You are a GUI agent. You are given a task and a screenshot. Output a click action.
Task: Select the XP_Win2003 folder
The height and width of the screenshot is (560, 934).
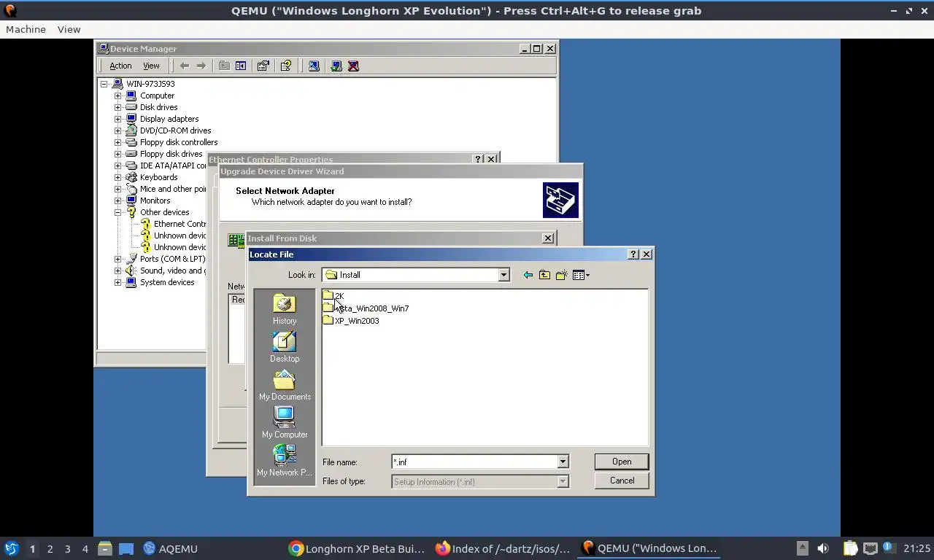pyautogui.click(x=351, y=321)
